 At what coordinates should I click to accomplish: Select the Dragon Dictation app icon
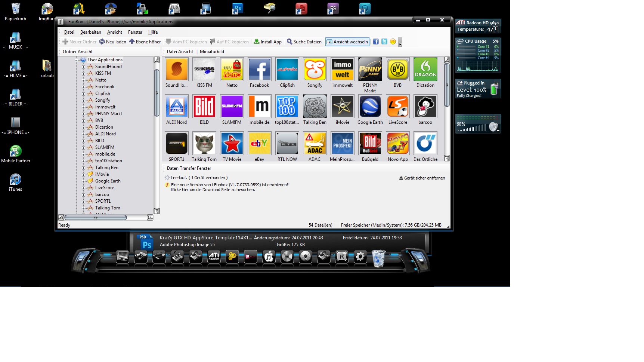tap(425, 69)
